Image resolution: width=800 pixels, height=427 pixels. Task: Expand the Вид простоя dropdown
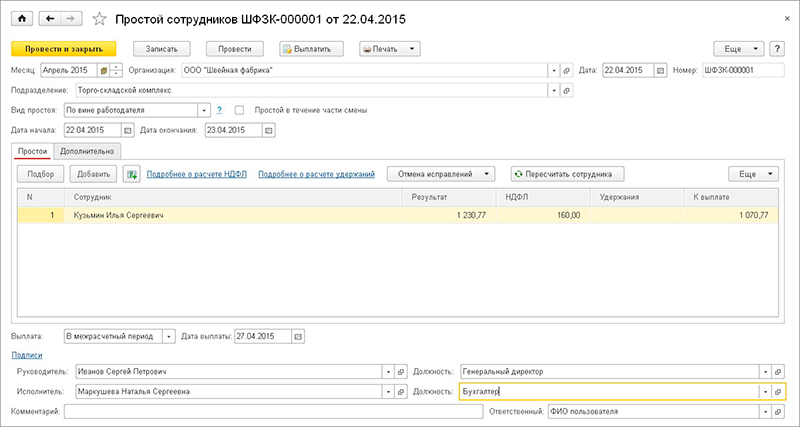[204, 110]
